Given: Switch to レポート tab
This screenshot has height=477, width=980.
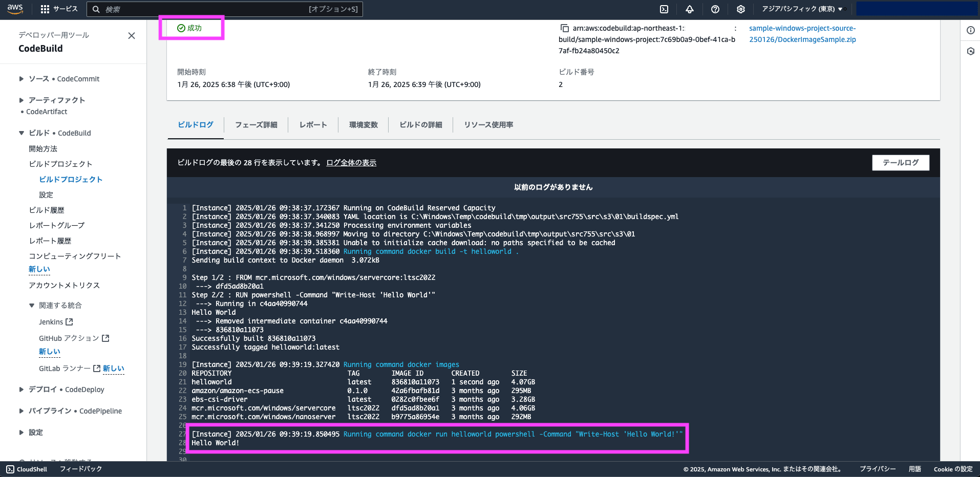Looking at the screenshot, I should click(x=313, y=125).
